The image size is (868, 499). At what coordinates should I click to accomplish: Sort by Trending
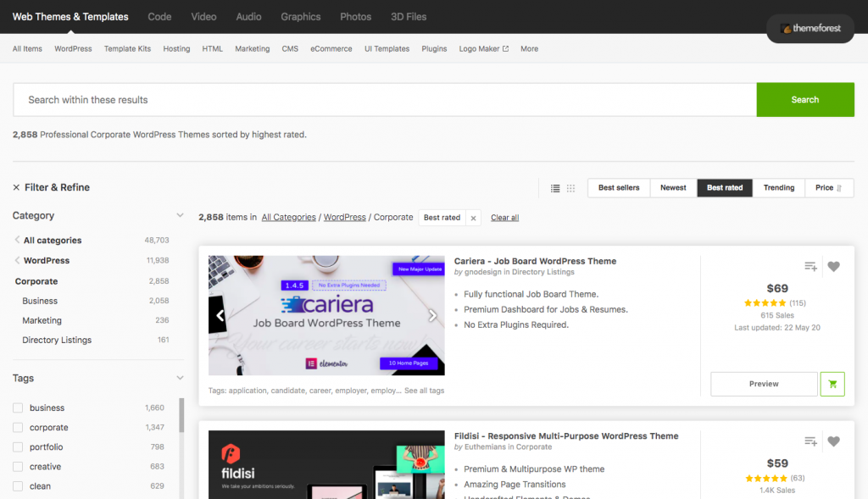779,188
